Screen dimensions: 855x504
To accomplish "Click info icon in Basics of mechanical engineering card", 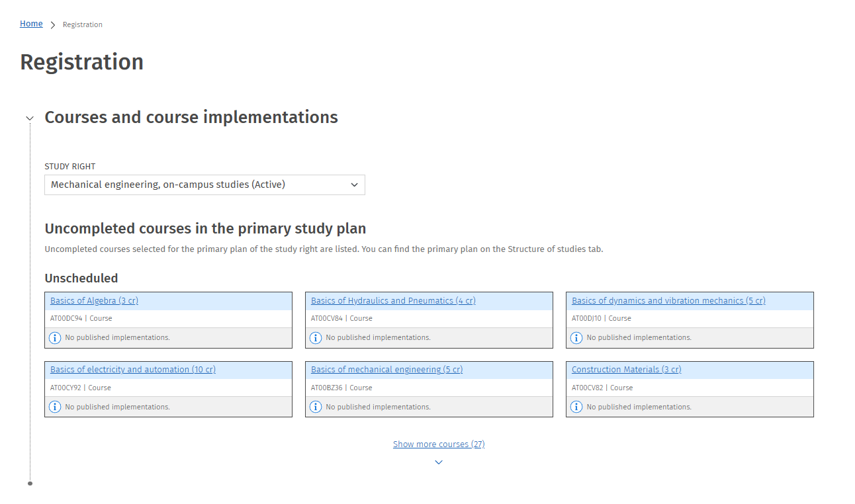I will (316, 407).
